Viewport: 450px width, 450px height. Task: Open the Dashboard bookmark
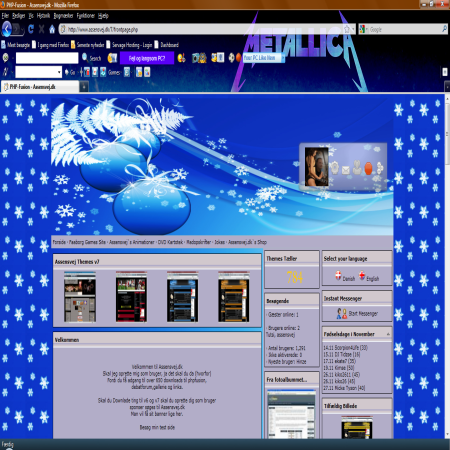click(x=166, y=45)
